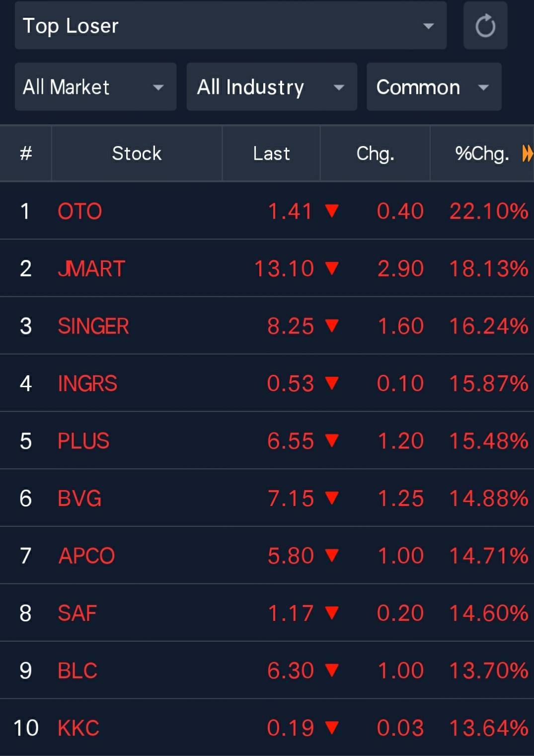Open the BVG stock symbol
This screenshot has height=756, width=534.
pyautogui.click(x=79, y=498)
